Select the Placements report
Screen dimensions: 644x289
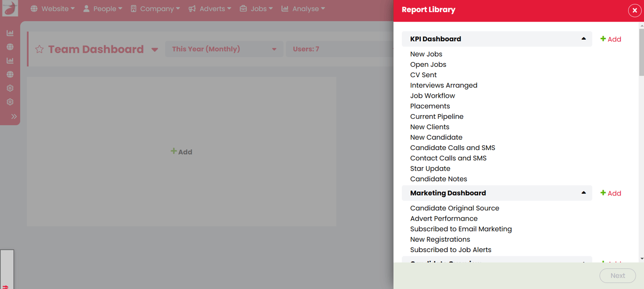coord(430,106)
